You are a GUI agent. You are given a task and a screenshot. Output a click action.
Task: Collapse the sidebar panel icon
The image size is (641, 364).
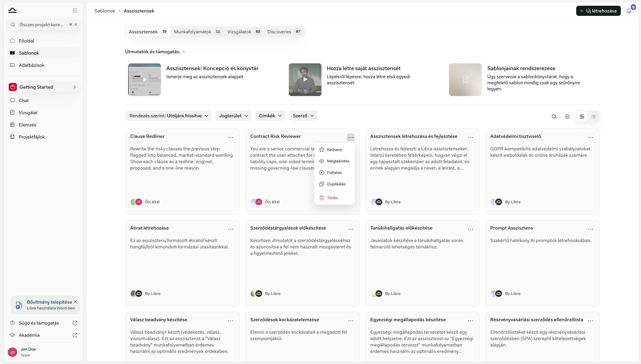tap(75, 10)
